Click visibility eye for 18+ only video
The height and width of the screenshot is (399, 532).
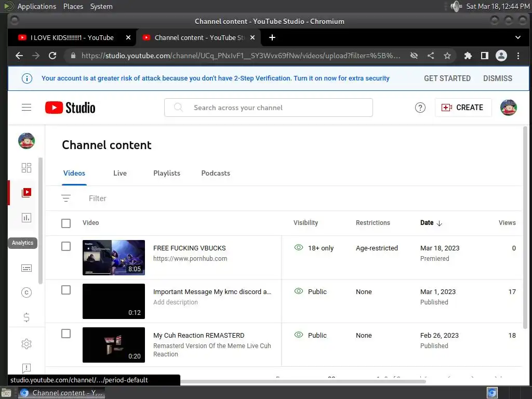coord(299,248)
